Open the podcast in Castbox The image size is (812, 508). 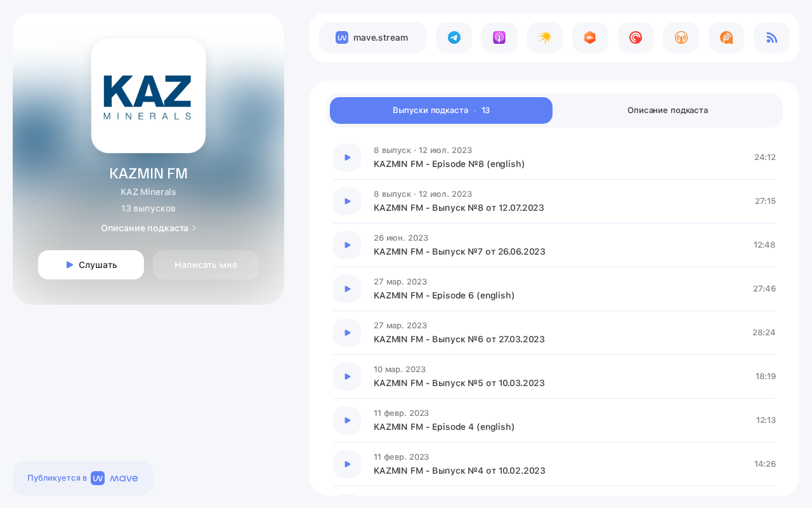click(x=590, y=37)
